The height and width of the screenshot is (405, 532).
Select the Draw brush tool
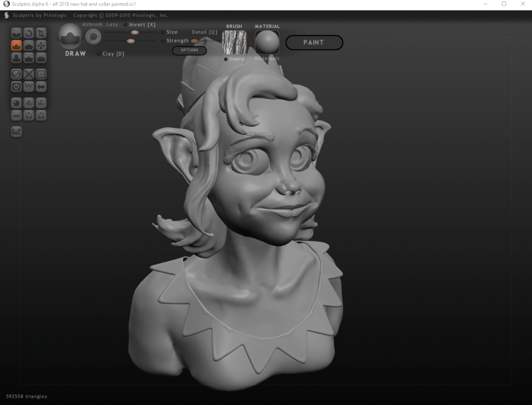coord(16,45)
